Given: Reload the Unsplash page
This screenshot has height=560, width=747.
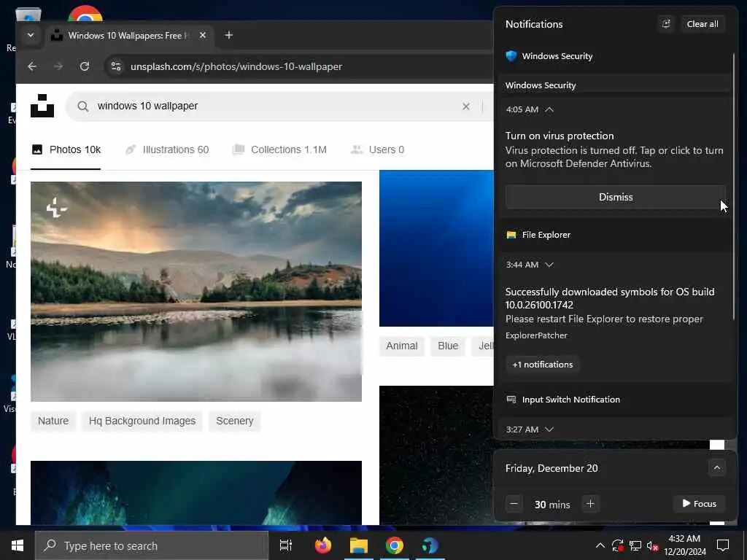Looking at the screenshot, I should tap(85, 66).
